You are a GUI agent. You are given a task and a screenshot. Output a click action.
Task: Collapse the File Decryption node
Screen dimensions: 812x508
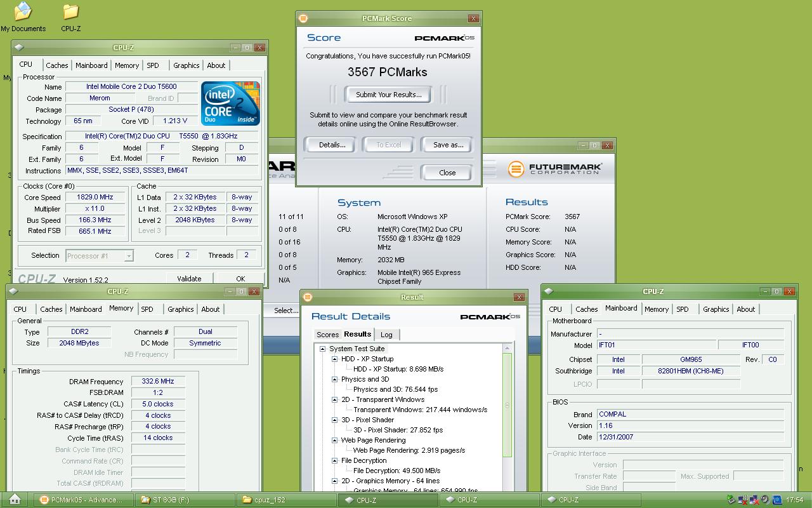click(x=334, y=460)
